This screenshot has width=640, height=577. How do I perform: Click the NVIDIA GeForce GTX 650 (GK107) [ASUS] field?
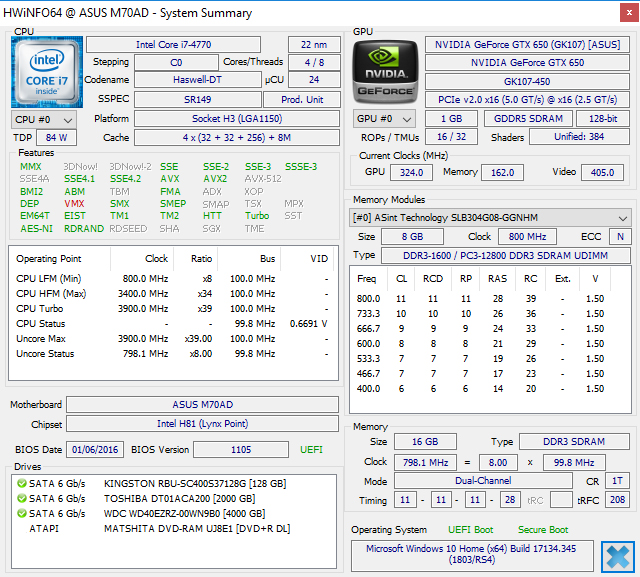(527, 44)
